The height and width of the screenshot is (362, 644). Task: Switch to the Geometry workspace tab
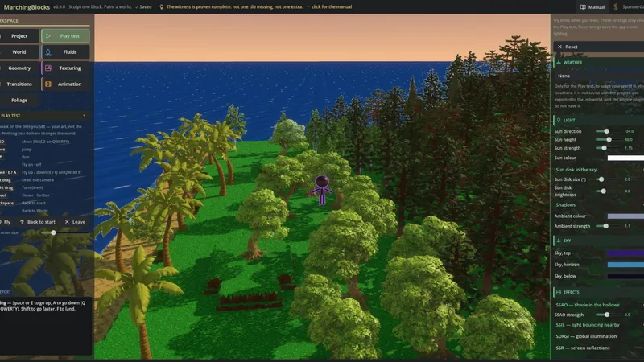point(19,68)
